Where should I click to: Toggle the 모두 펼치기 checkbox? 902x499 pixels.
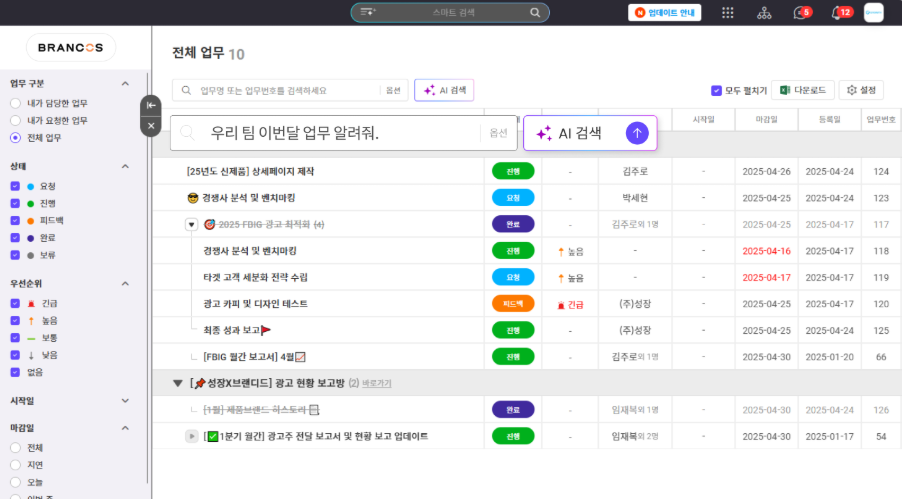coord(716,90)
